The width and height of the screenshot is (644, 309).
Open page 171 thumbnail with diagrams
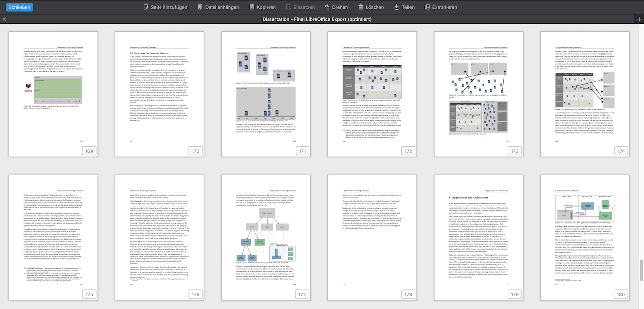pos(266,94)
